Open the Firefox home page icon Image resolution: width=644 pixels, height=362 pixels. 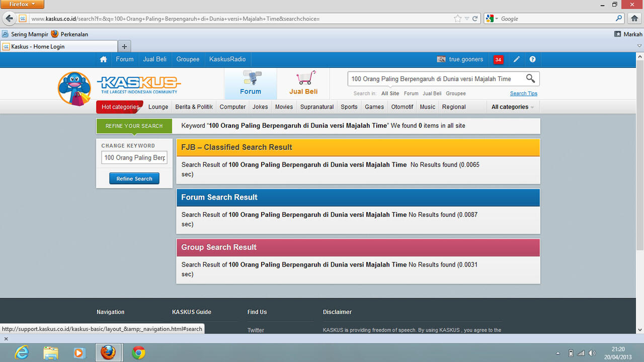[634, 19]
